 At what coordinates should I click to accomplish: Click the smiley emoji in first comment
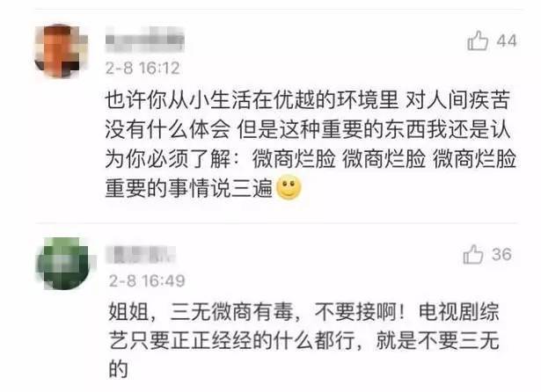pyautogui.click(x=289, y=187)
